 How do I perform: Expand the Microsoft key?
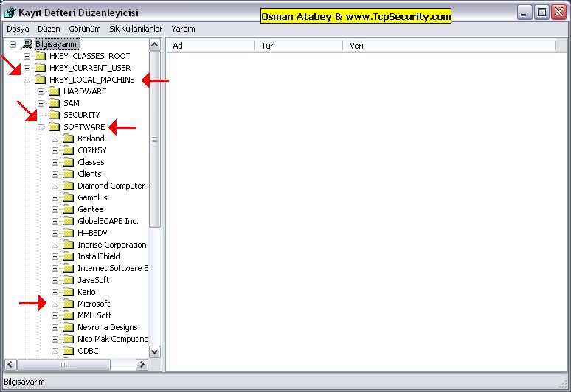tap(55, 304)
